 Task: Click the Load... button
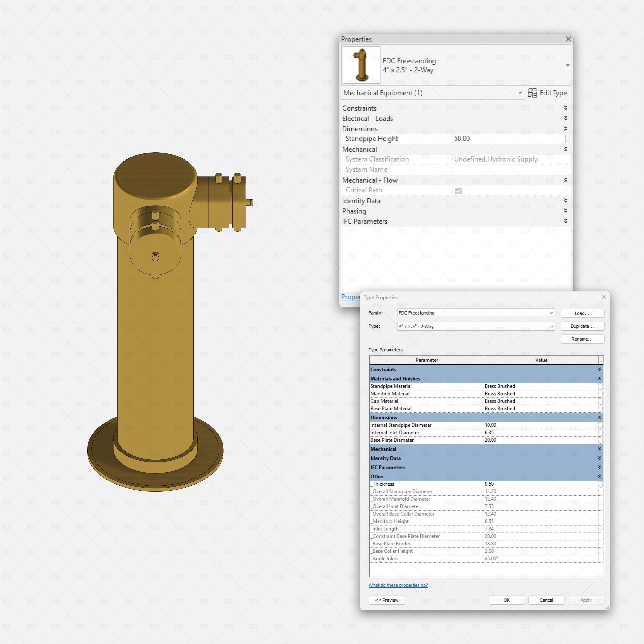click(x=582, y=313)
